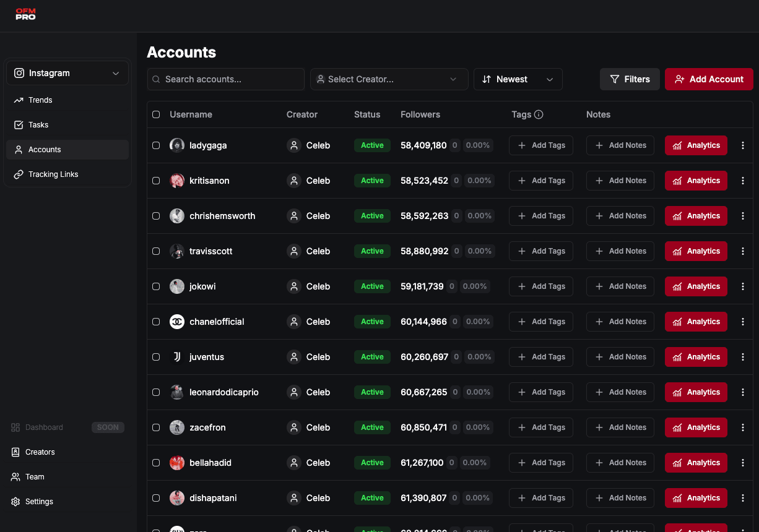Image resolution: width=759 pixels, height=532 pixels.
Task: Open Analytics for leonardodicaprio
Action: point(696,392)
